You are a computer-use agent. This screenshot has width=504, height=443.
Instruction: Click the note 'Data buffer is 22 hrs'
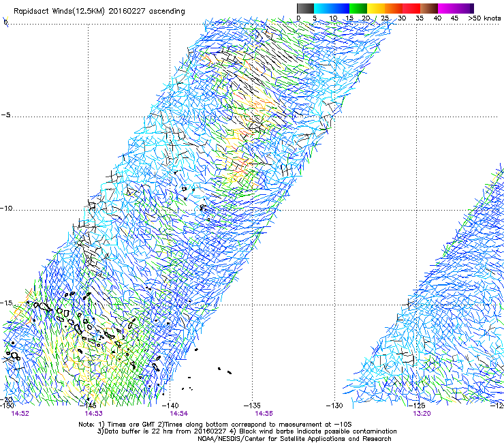(x=138, y=431)
